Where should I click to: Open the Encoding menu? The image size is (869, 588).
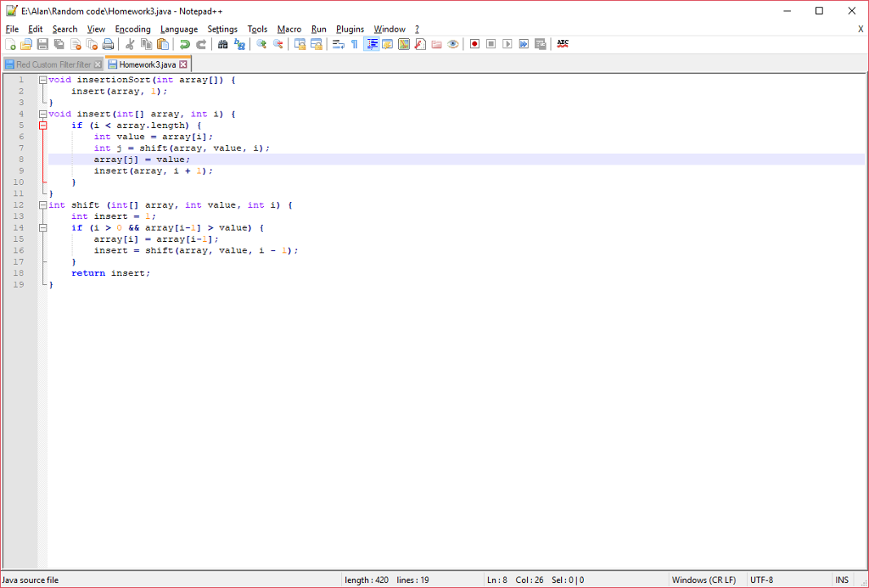coord(132,29)
